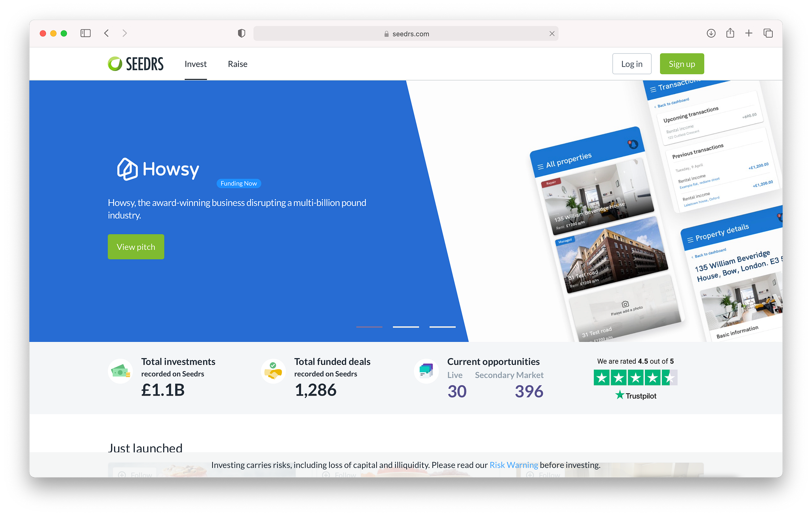The image size is (812, 516).
Task: Go back with the browser arrow
Action: click(107, 33)
